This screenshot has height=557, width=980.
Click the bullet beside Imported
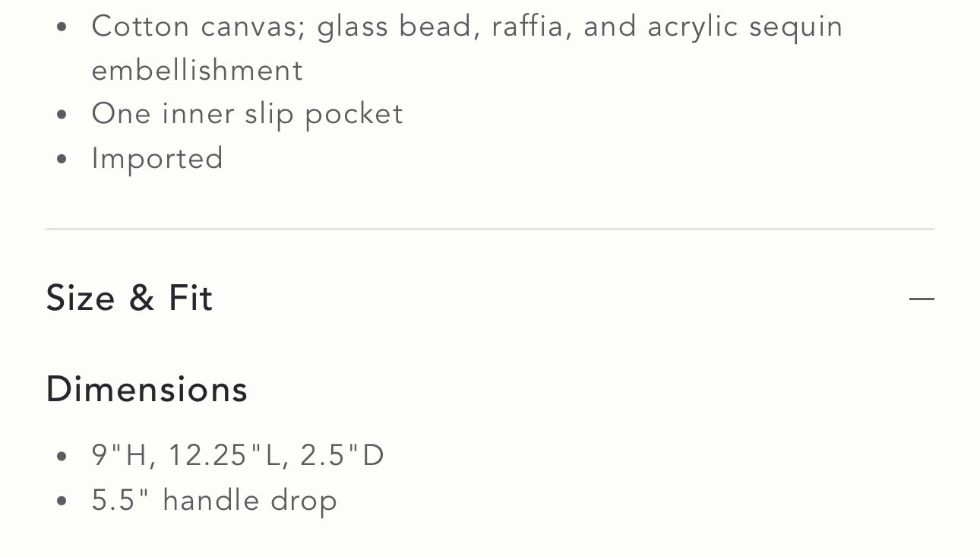pos(61,158)
